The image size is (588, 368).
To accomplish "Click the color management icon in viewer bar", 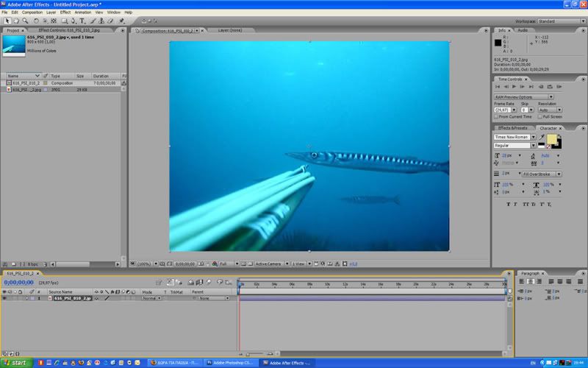I will click(x=215, y=264).
